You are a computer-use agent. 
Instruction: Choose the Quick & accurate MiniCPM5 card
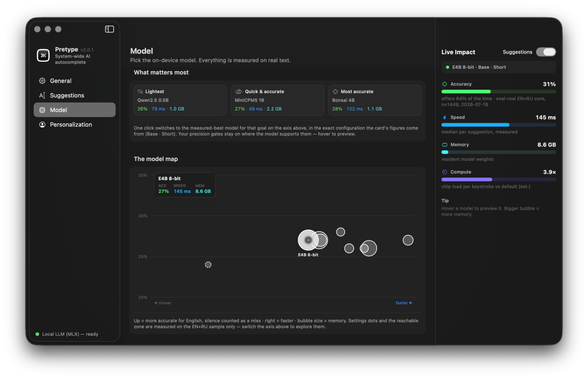[x=277, y=100]
